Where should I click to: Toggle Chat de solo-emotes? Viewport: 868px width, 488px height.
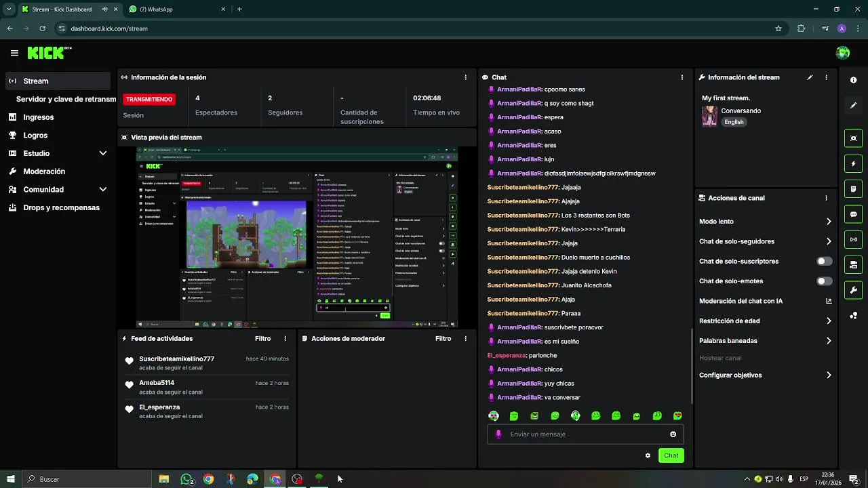point(825,281)
